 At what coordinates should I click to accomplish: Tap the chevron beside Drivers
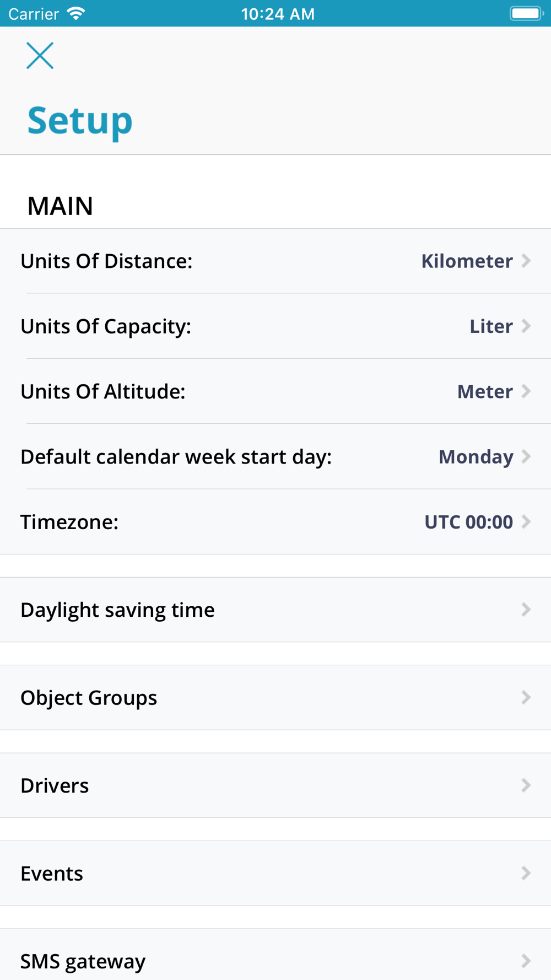(526, 785)
